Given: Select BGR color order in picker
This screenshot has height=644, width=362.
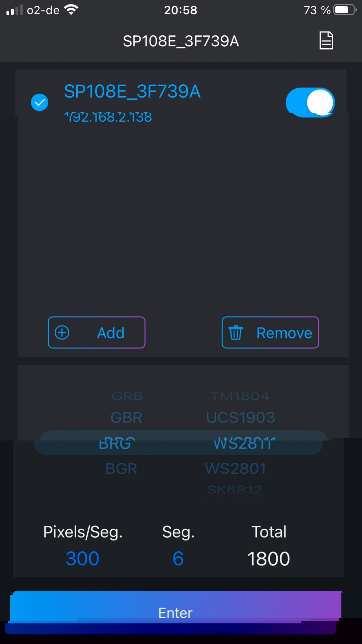Looking at the screenshot, I should tap(121, 469).
